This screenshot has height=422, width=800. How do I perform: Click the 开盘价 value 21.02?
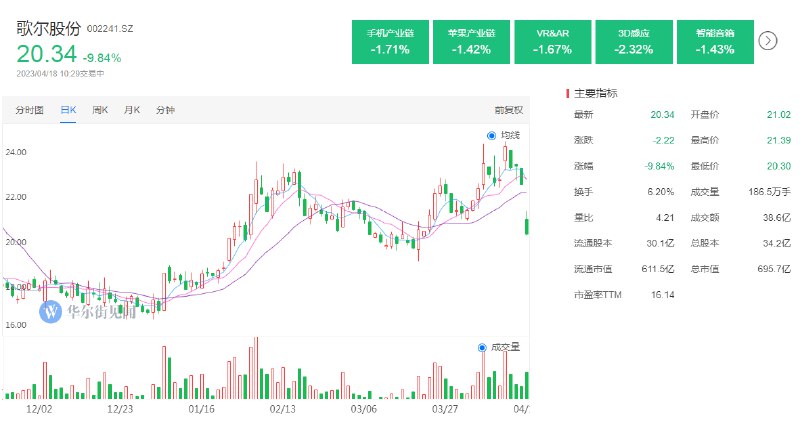coord(779,115)
